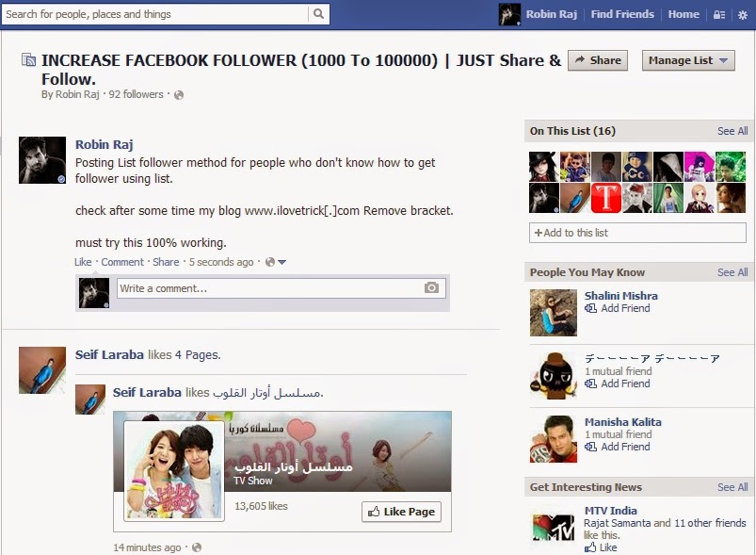This screenshot has width=756, height=555.
Task: Click Add Friend icon for Manisha Kalita
Action: pos(590,447)
